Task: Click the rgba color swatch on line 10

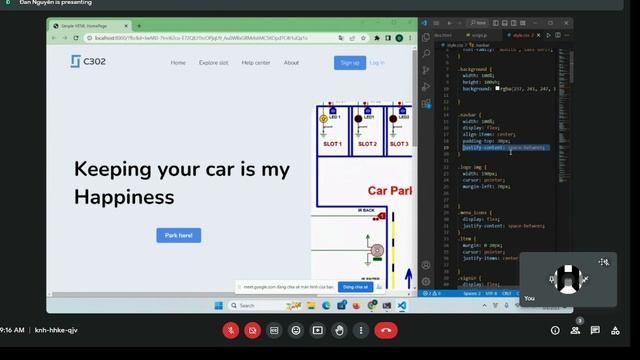Action: (497, 88)
